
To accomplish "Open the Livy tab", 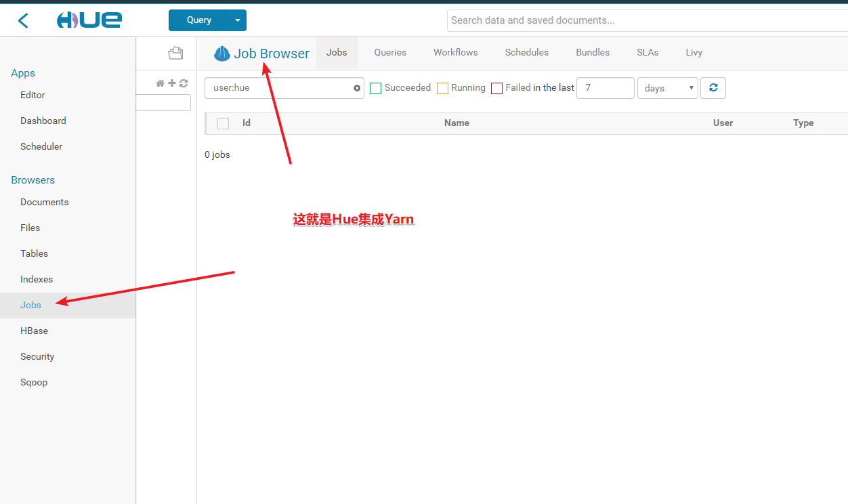I will 694,52.
